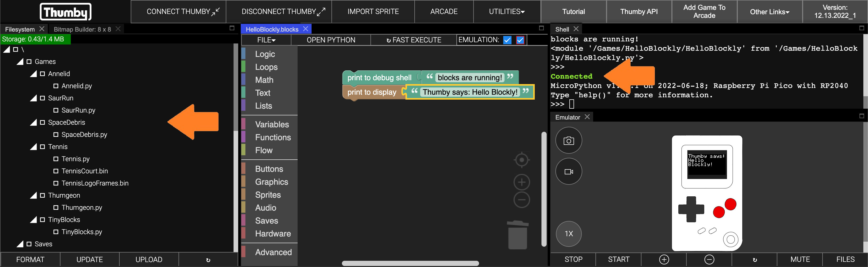This screenshot has height=267, width=868.
Task: Open the Graphics block category
Action: point(271,182)
